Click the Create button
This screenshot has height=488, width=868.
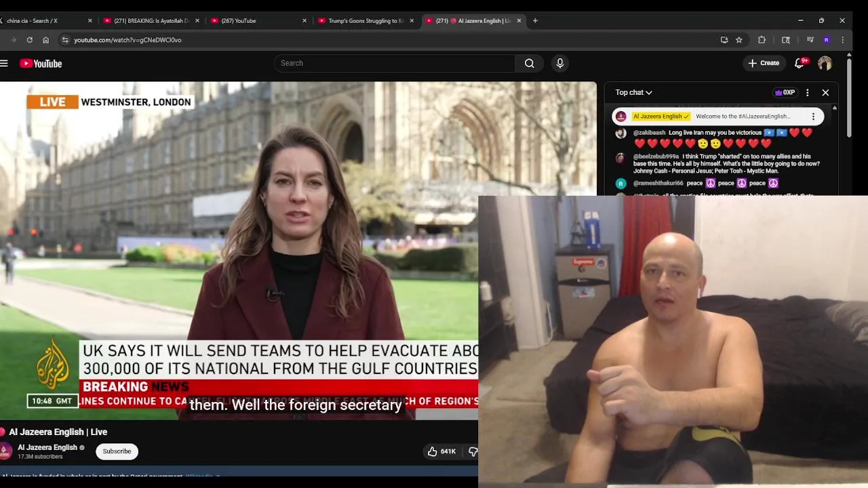coord(764,63)
